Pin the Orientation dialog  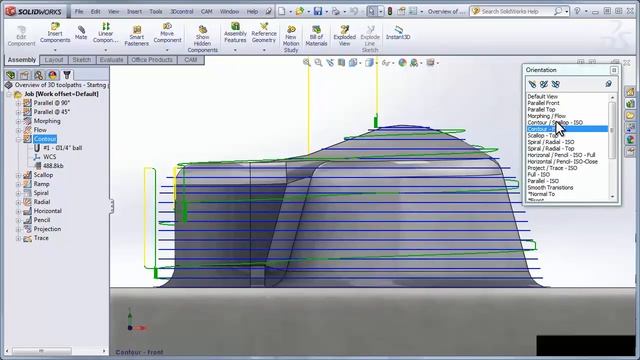pos(608,84)
